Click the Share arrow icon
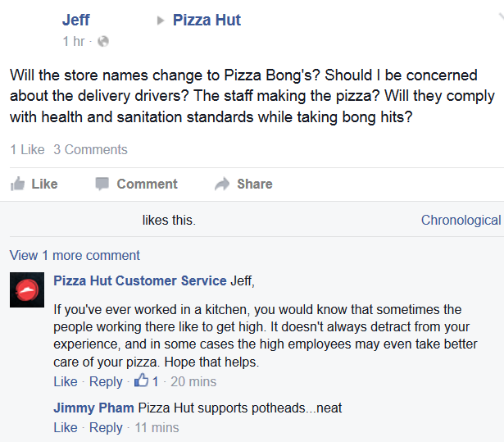Viewport: 504px width, 442px height. [222, 184]
